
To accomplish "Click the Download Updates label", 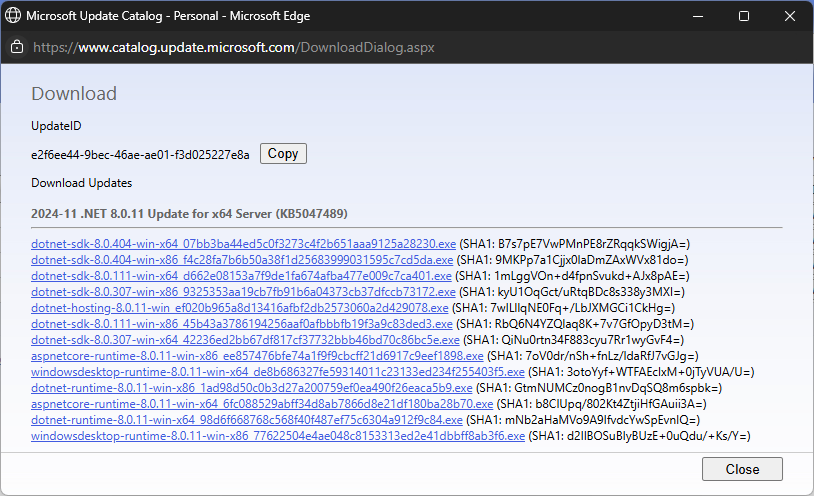I will [82, 183].
